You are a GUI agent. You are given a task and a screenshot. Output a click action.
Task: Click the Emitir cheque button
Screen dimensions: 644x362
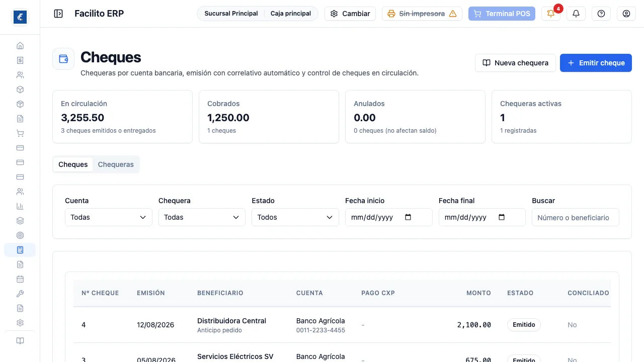(x=596, y=63)
